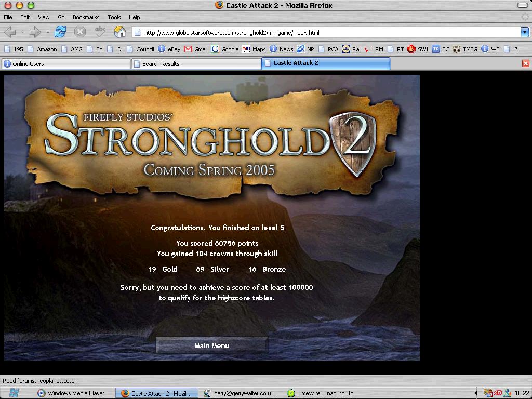Open the NP bookmark
This screenshot has width=532, height=399.
click(305, 49)
